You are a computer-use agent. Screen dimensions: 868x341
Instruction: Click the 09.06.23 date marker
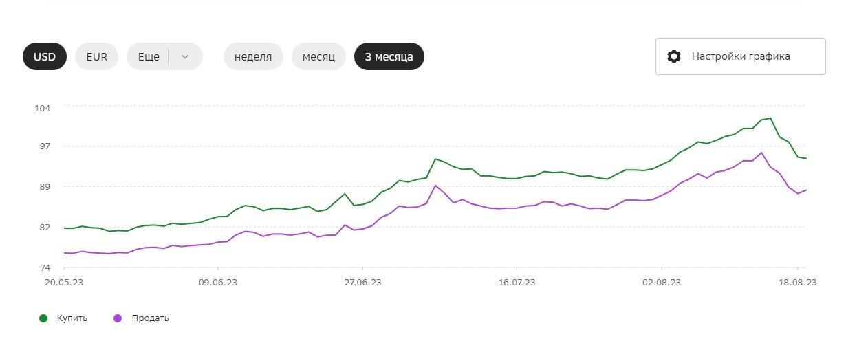217,282
